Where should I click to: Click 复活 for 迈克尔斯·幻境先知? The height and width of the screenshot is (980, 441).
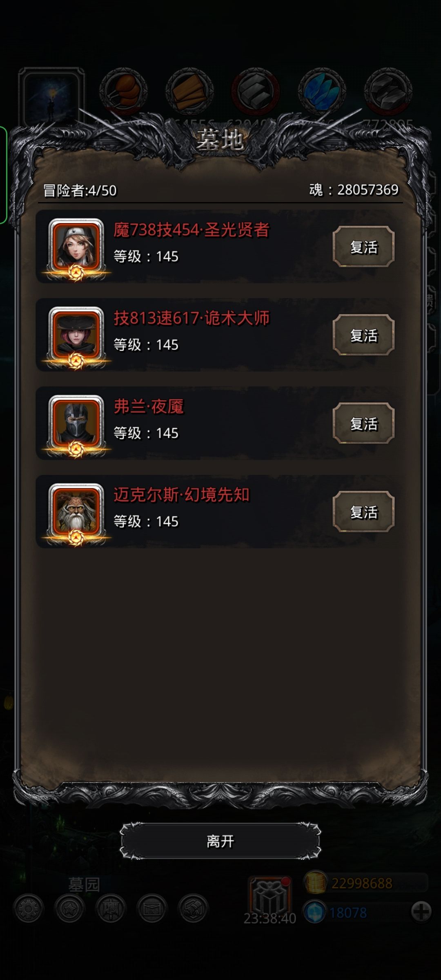pos(363,511)
